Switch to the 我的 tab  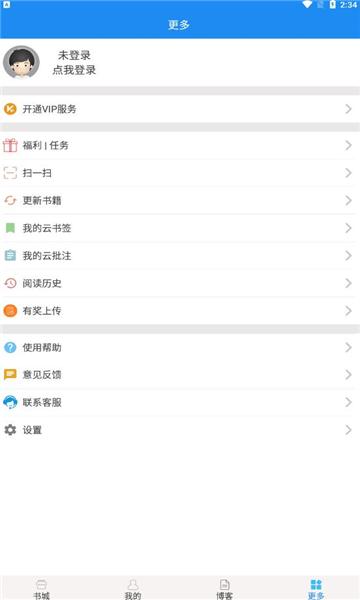(133, 589)
